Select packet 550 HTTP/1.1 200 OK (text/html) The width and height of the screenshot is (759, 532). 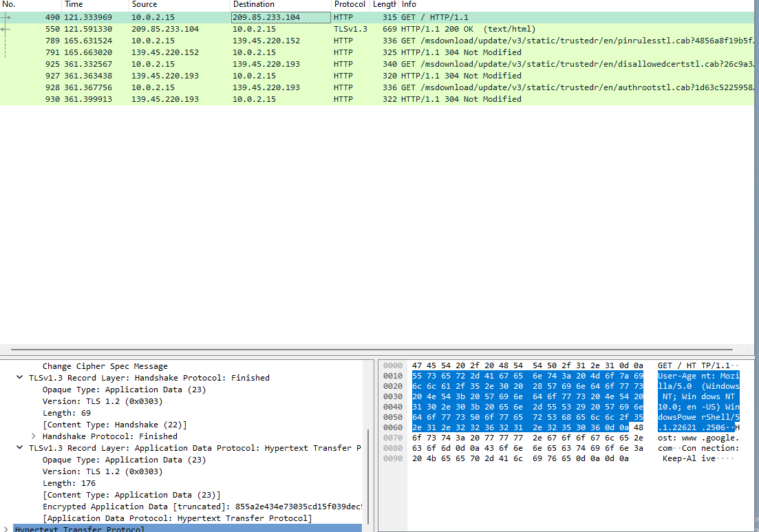[377, 29]
